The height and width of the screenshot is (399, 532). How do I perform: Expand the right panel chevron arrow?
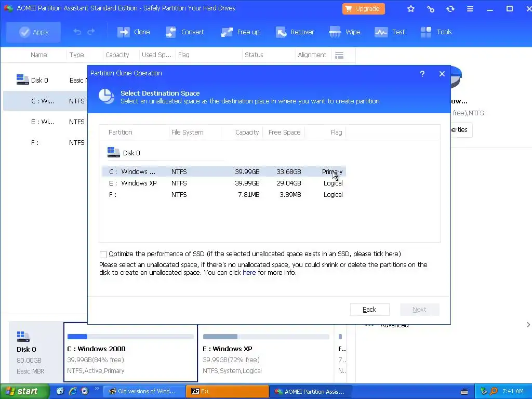coord(528,325)
